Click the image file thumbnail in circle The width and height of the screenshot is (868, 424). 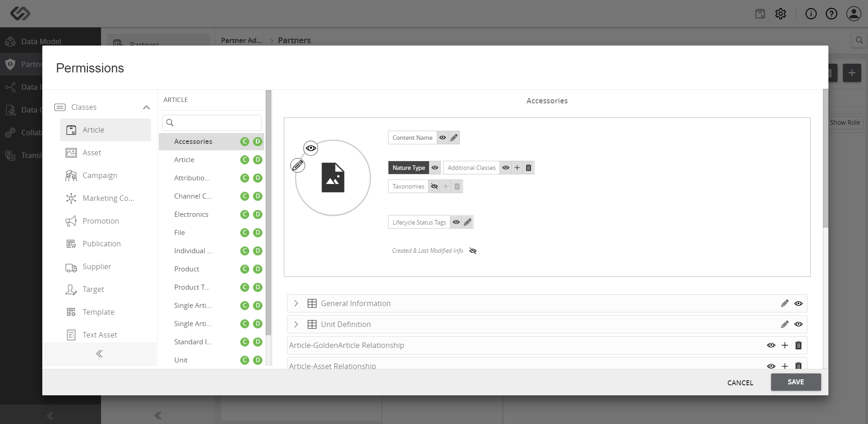pyautogui.click(x=333, y=178)
